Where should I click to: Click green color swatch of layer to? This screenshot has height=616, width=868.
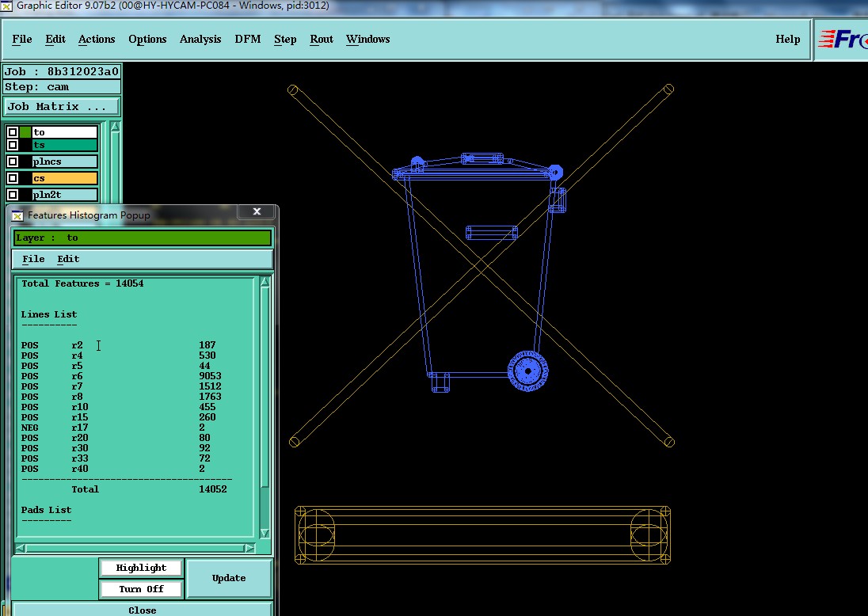[25, 132]
